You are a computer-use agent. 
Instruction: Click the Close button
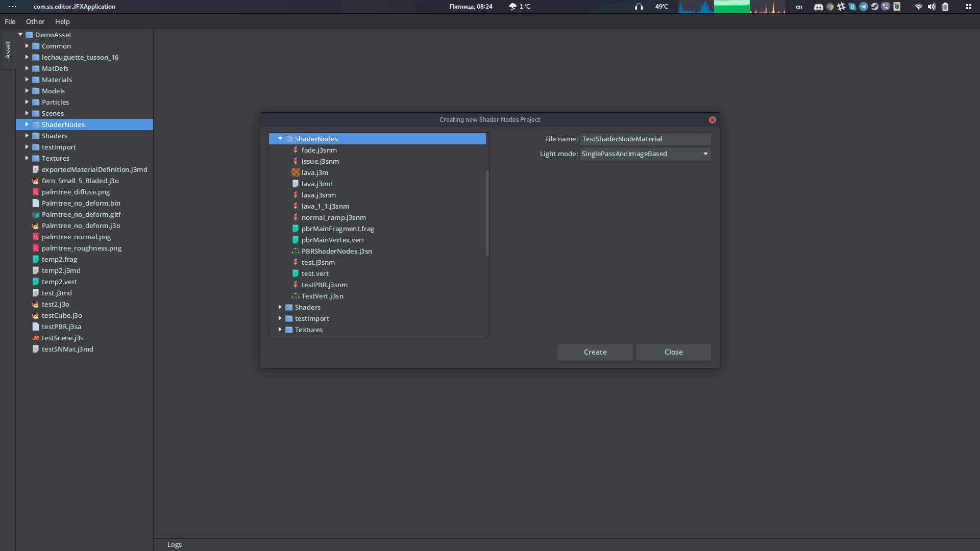tap(674, 351)
